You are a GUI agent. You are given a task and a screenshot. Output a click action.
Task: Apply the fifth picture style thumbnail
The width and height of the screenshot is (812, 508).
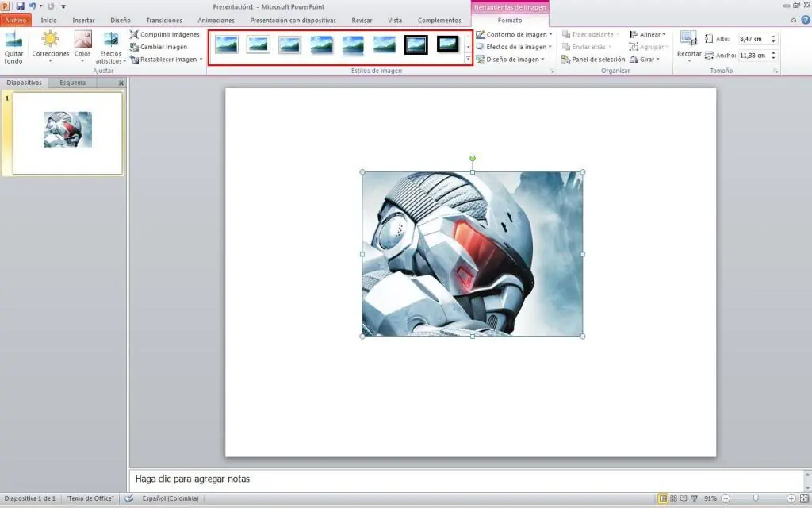tap(353, 44)
